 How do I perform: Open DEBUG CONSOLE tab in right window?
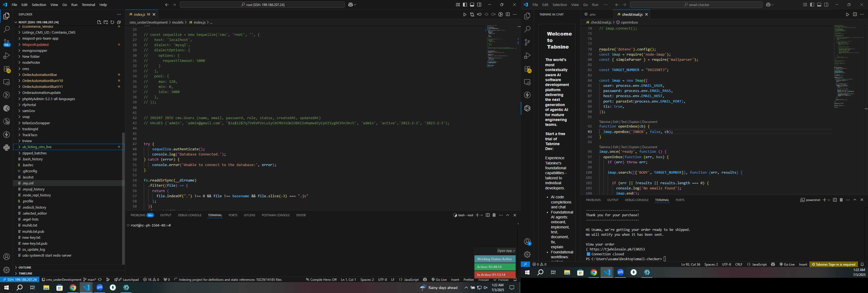coord(637,200)
